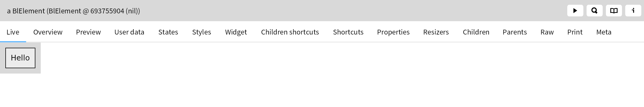Select the Preview tab
The width and height of the screenshot is (644, 107).
[88, 32]
